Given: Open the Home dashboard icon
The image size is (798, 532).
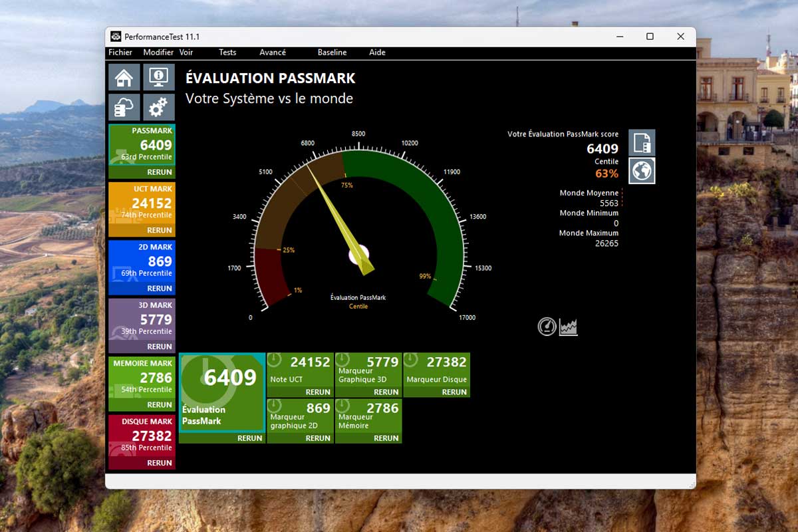Looking at the screenshot, I should (124, 77).
